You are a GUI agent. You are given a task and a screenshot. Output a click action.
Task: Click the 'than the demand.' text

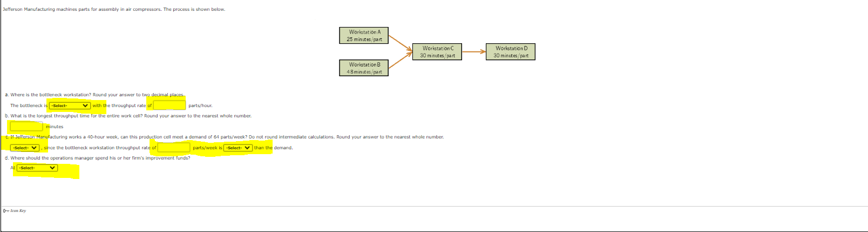[x=273, y=148]
